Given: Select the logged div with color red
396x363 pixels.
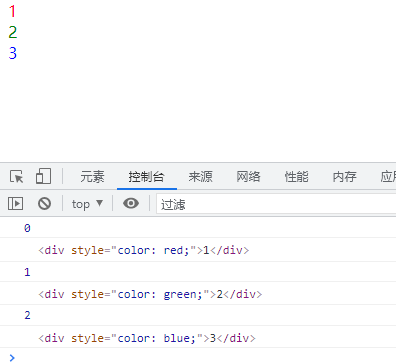Looking at the screenshot, I should (144, 250).
